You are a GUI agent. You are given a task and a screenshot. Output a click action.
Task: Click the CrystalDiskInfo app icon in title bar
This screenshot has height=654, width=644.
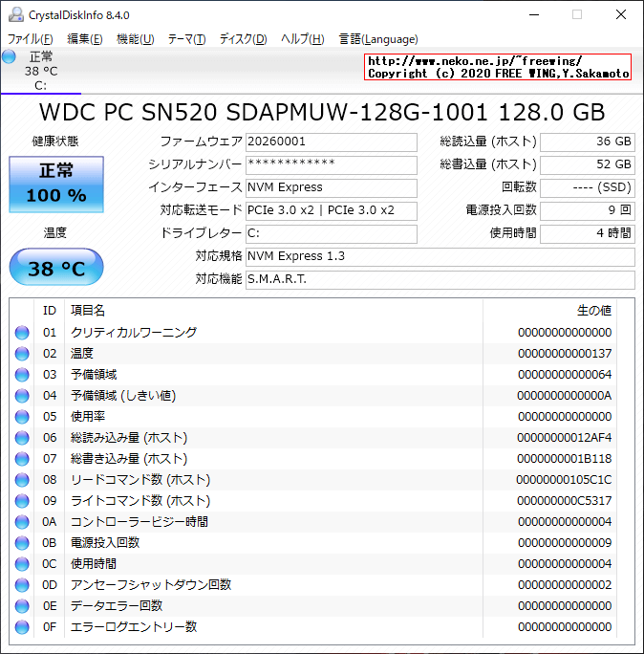pyautogui.click(x=16, y=14)
